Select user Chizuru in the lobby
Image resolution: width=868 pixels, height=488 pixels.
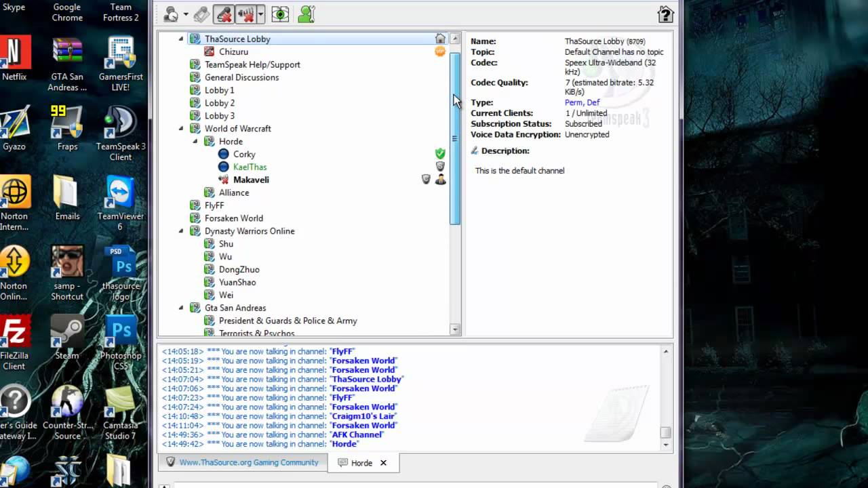(x=233, y=52)
